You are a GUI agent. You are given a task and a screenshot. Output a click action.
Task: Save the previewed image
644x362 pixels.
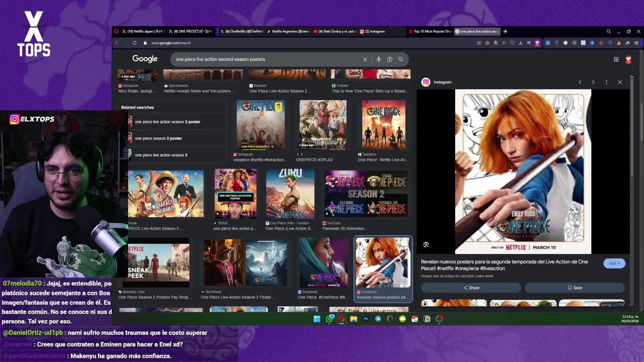click(x=575, y=288)
